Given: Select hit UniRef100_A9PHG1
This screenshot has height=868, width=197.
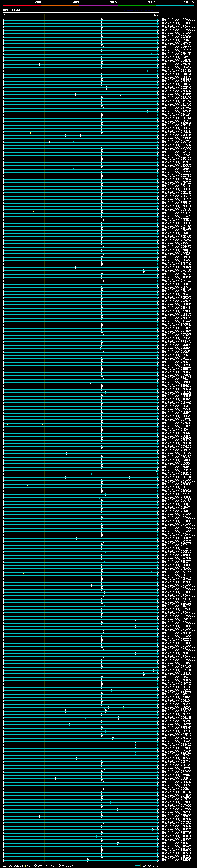Looking at the screenshot, I should click(x=176, y=220).
